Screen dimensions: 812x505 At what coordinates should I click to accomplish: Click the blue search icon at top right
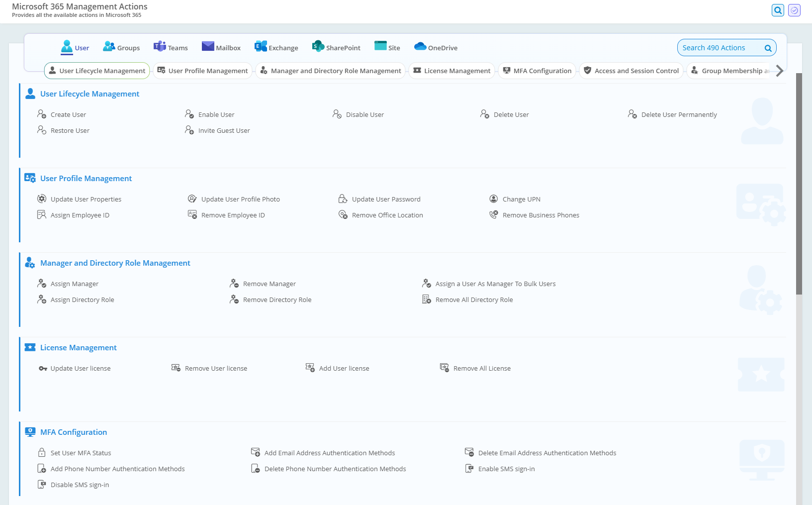(778, 10)
